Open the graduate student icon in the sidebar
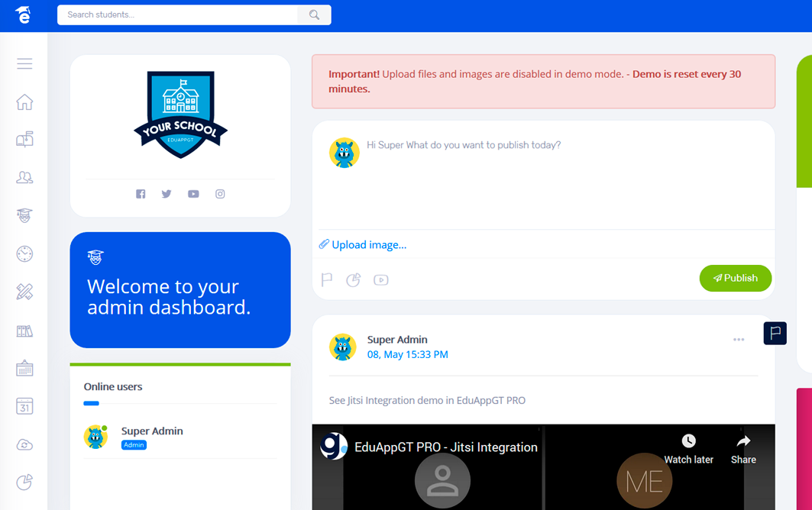The height and width of the screenshot is (510, 812). [24, 215]
